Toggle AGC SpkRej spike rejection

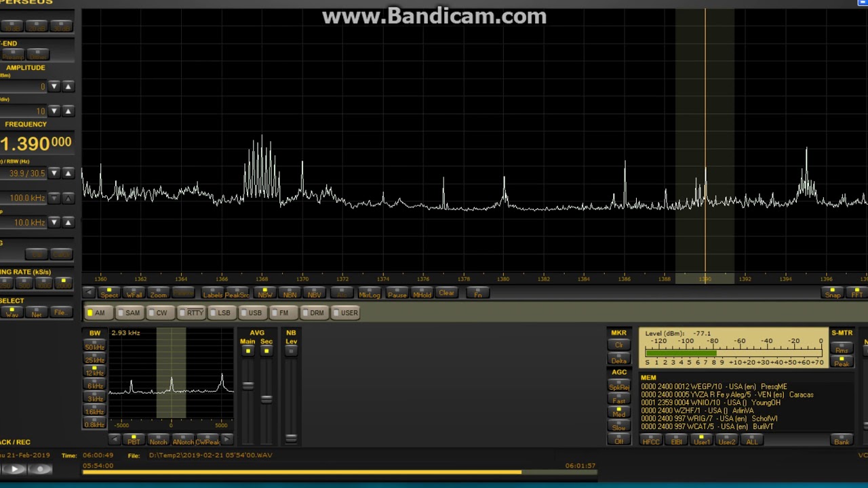click(x=618, y=386)
